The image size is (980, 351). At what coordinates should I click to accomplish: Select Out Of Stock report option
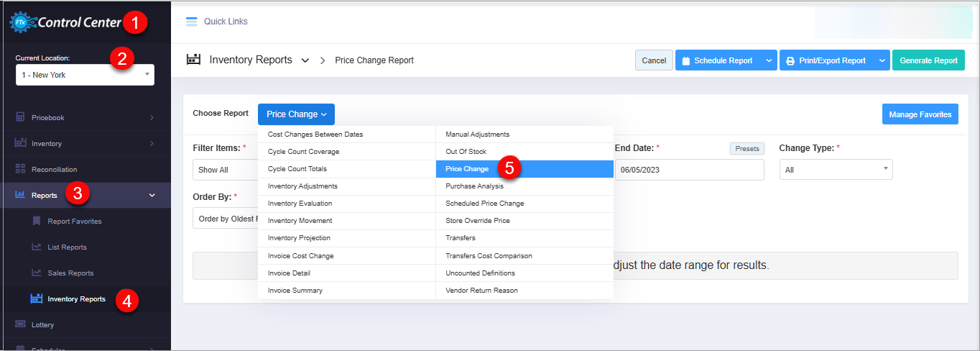pyautogui.click(x=466, y=152)
